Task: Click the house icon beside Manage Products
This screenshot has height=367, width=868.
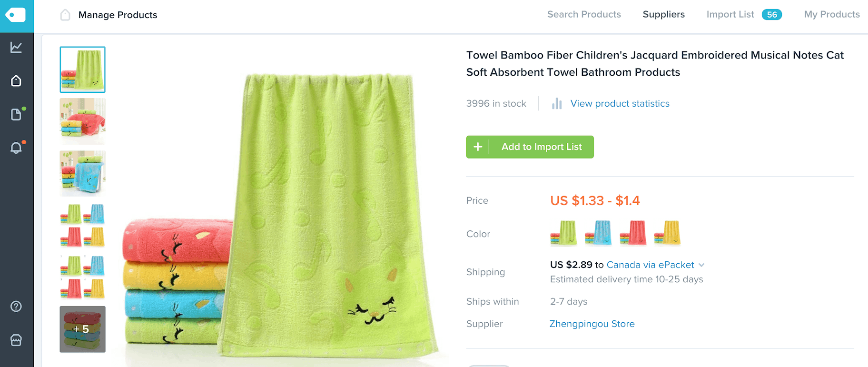Action: click(65, 15)
